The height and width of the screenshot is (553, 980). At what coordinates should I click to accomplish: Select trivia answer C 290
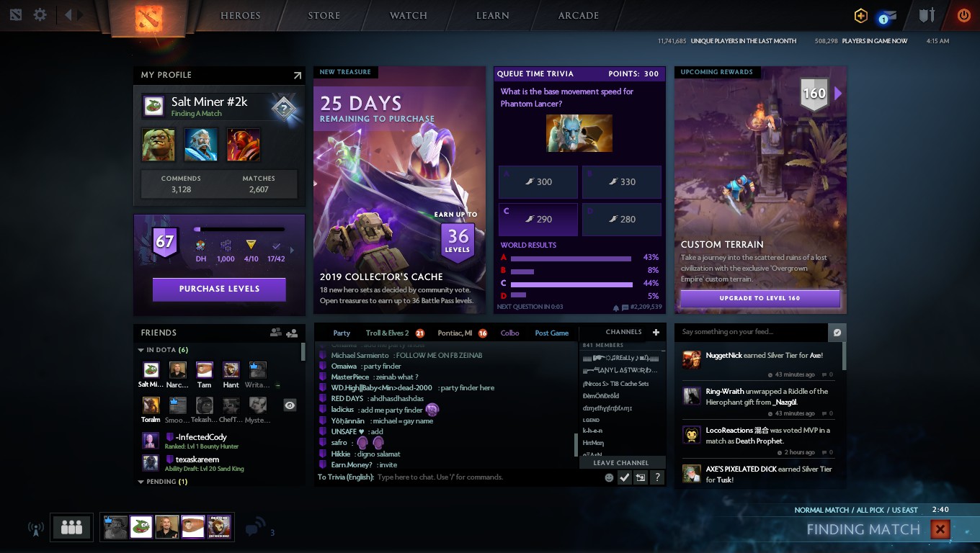(x=538, y=219)
